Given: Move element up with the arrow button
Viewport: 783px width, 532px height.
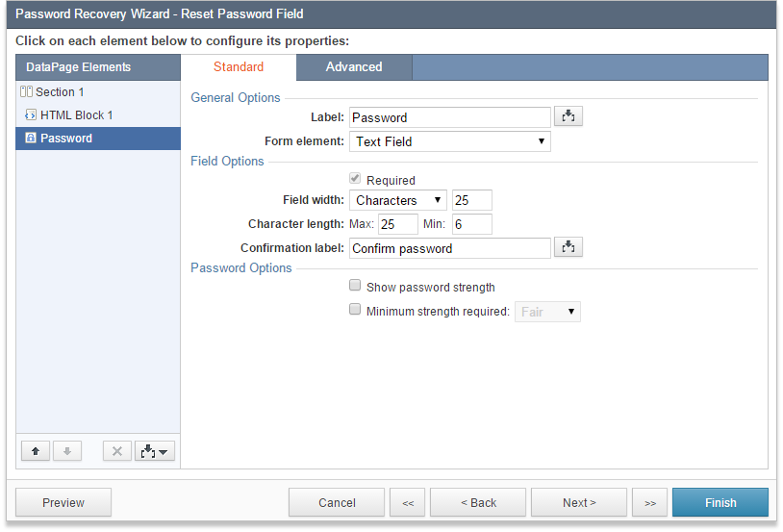Looking at the screenshot, I should 36,451.
